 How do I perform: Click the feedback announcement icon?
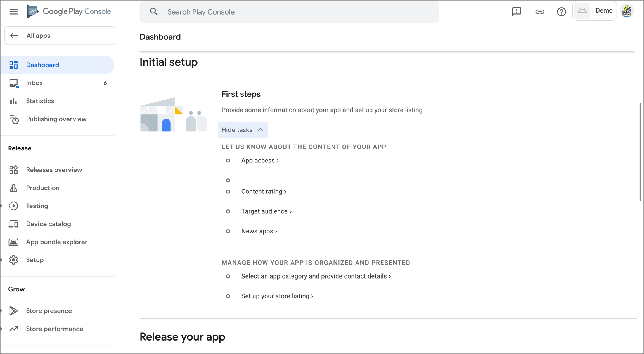pos(517,11)
